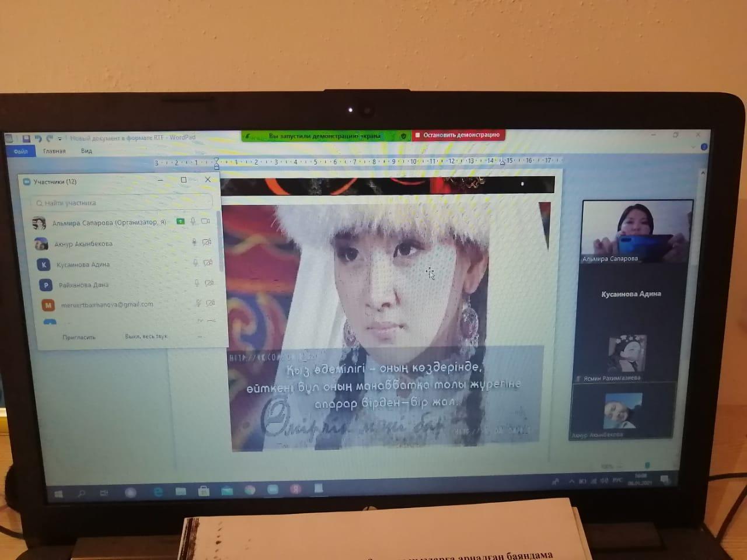
Task: Collapse the WordPad ribbon with the chevron
Action: pos(694,148)
